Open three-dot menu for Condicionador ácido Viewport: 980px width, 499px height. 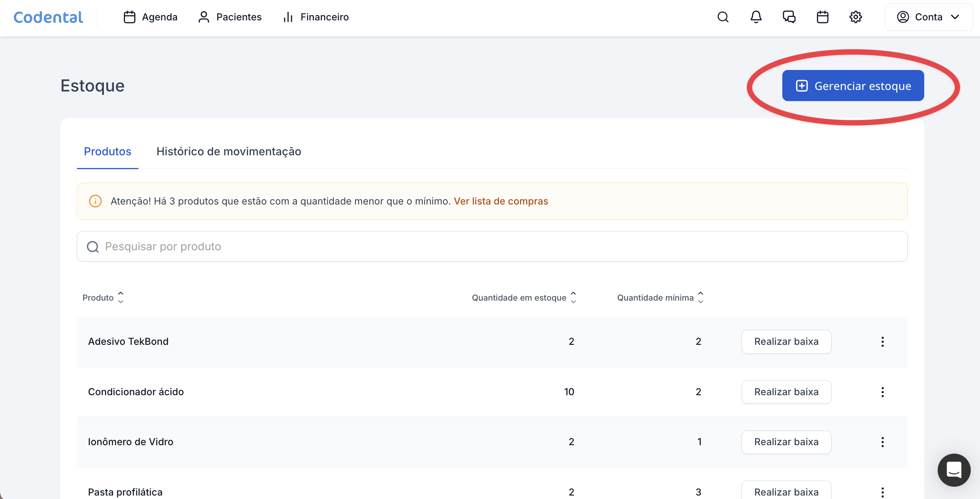pyautogui.click(x=882, y=392)
